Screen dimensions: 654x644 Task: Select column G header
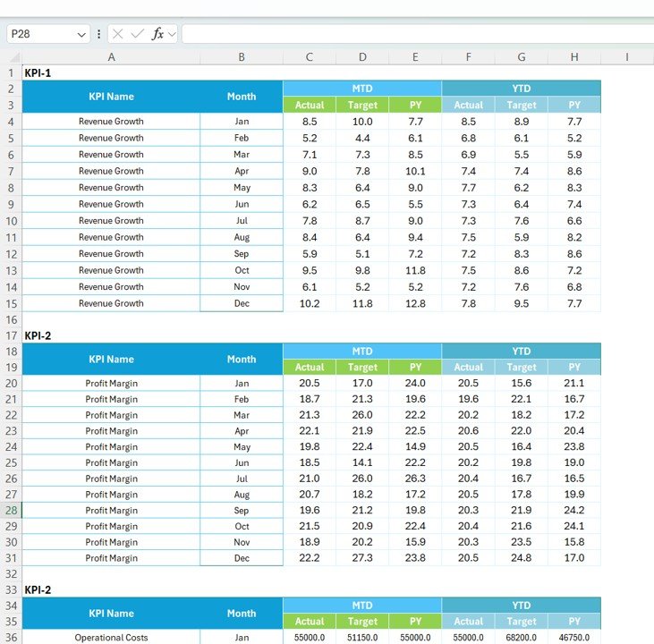(522, 57)
